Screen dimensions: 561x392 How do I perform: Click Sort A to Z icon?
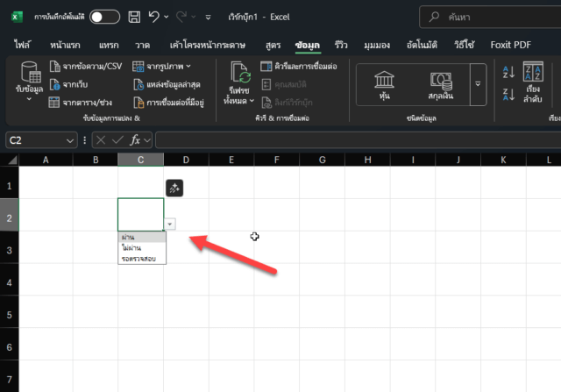tap(508, 72)
